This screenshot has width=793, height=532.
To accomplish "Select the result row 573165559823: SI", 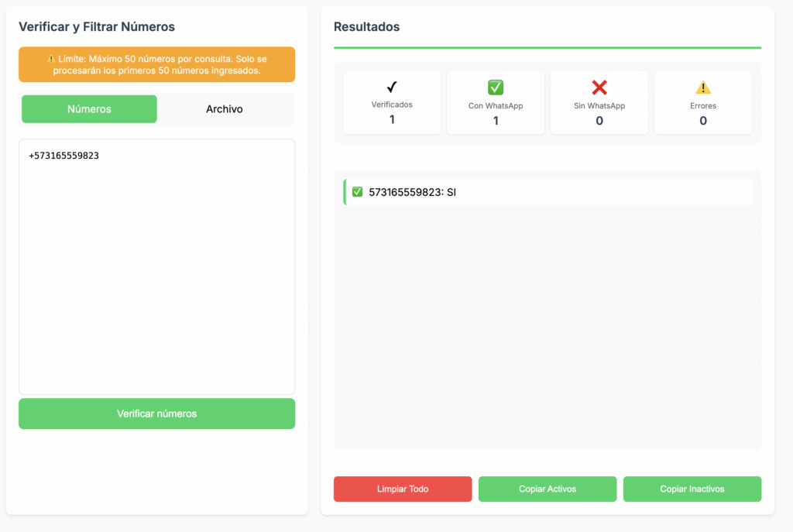I will 547,192.
